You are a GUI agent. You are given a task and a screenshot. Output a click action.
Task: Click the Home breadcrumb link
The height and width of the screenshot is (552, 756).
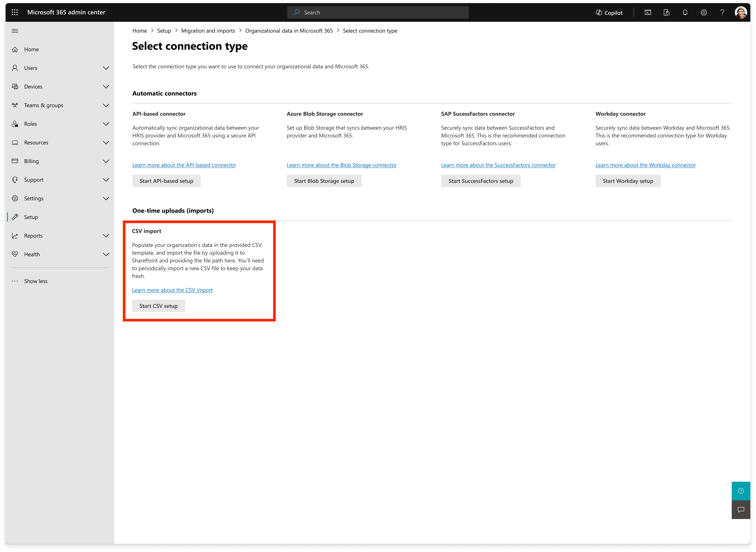140,31
